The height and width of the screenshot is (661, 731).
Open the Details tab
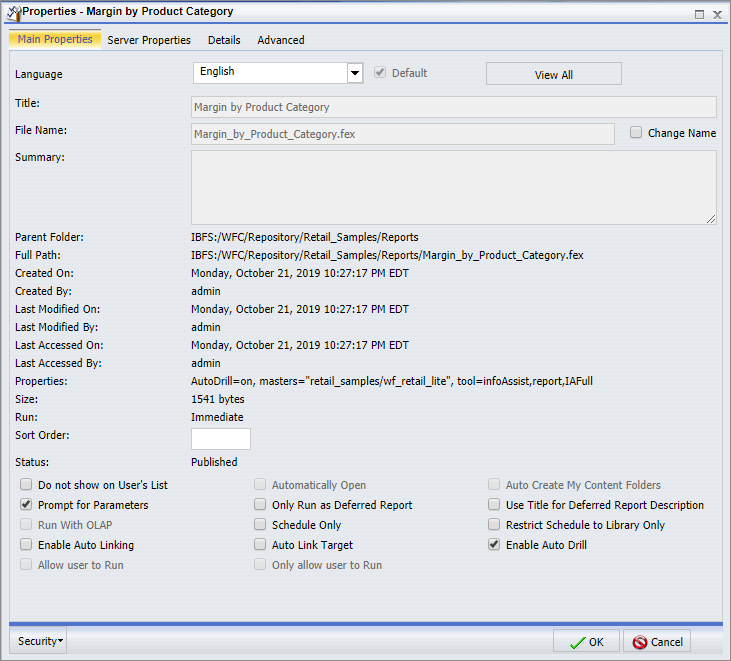(224, 40)
